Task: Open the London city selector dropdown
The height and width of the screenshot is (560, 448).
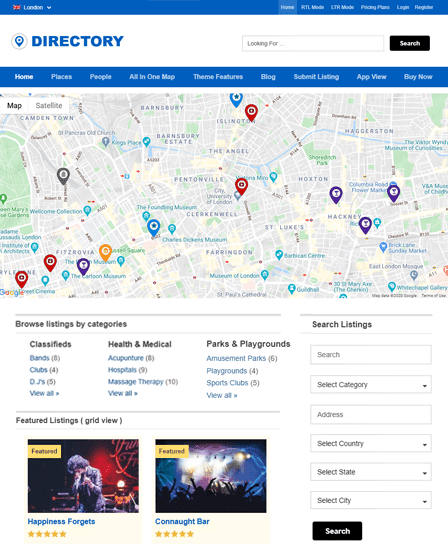Action: [x=33, y=7]
